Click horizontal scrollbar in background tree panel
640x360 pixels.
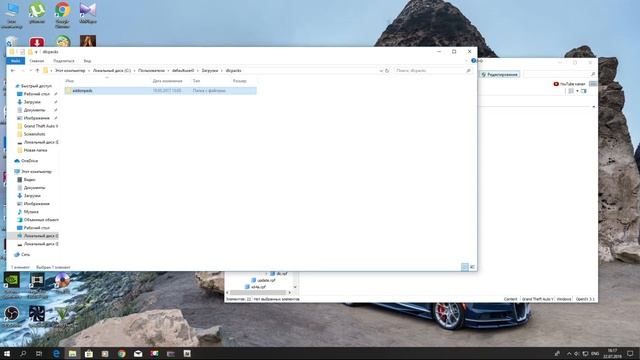(x=258, y=293)
